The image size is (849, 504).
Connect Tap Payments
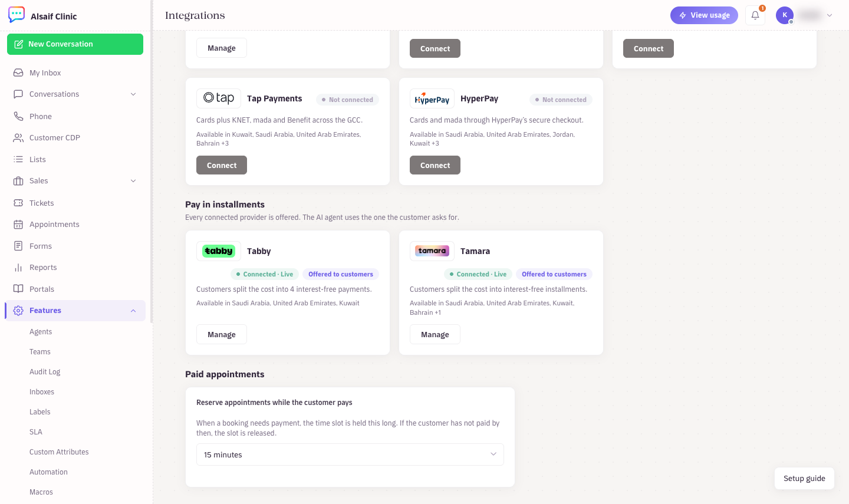(x=222, y=165)
